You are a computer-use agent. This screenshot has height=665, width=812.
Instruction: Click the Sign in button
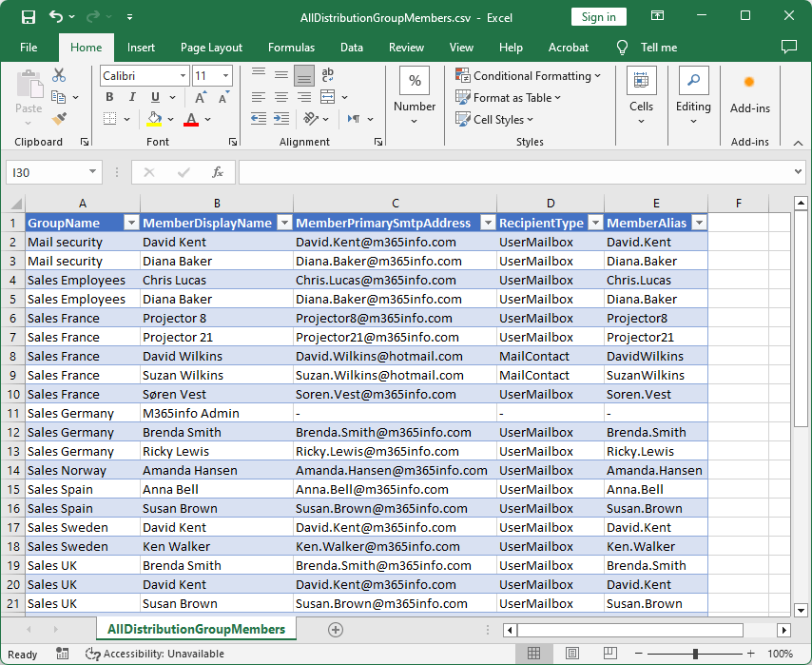598,17
